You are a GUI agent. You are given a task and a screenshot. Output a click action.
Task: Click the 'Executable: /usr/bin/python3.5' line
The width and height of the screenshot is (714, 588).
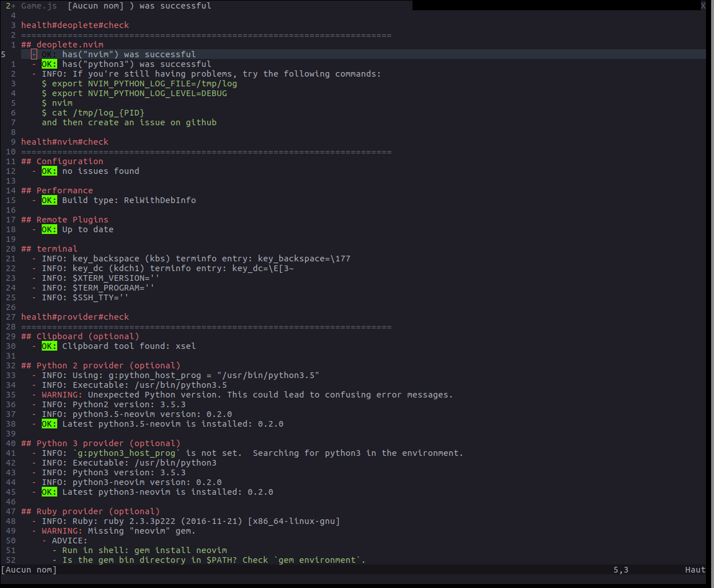[x=129, y=385]
